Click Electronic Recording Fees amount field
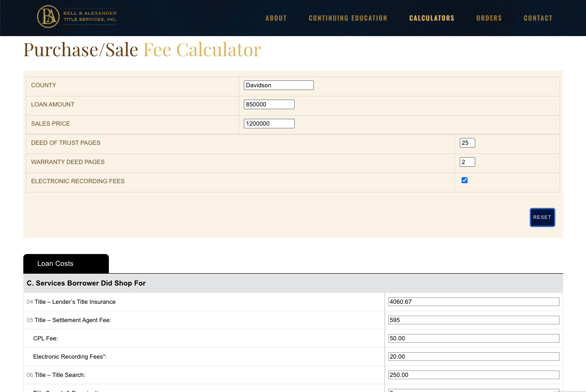Screen dimensions: 586x392 [473, 356]
